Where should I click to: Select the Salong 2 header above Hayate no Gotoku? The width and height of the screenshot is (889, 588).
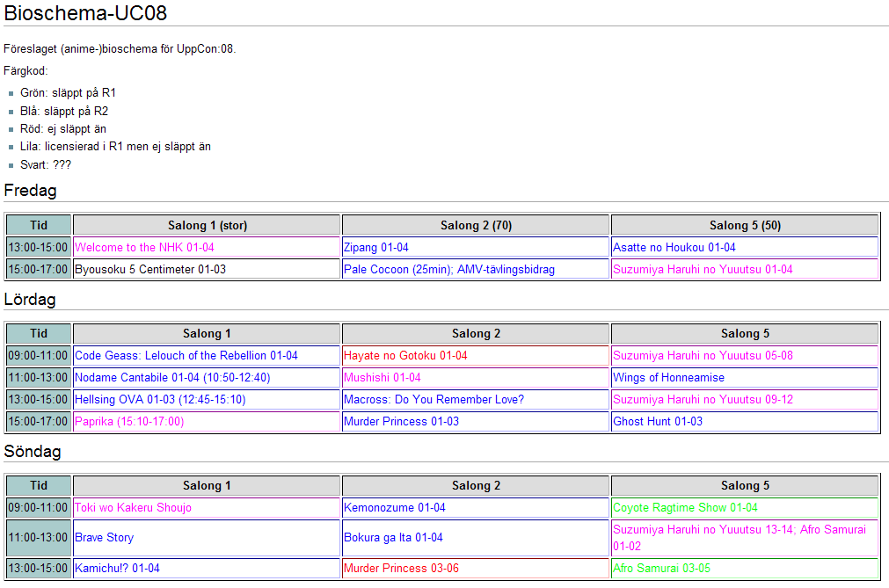[476, 333]
